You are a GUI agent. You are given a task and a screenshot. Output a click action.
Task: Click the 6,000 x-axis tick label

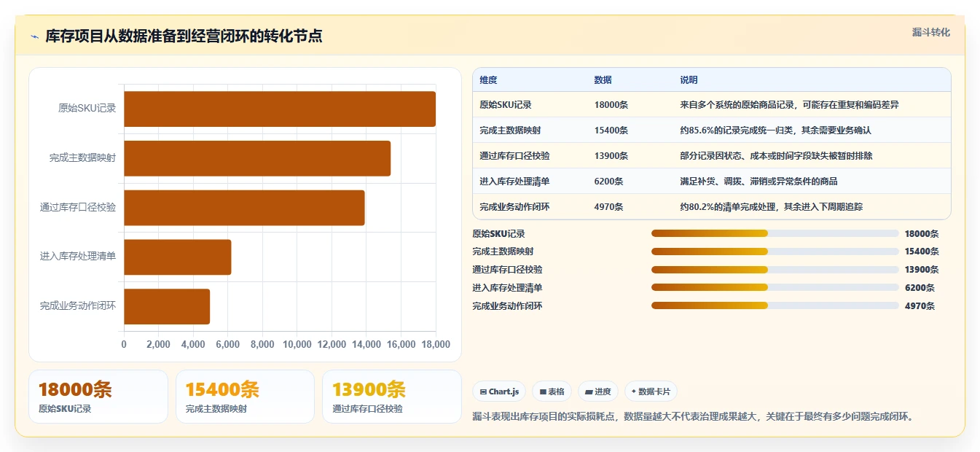click(x=228, y=344)
